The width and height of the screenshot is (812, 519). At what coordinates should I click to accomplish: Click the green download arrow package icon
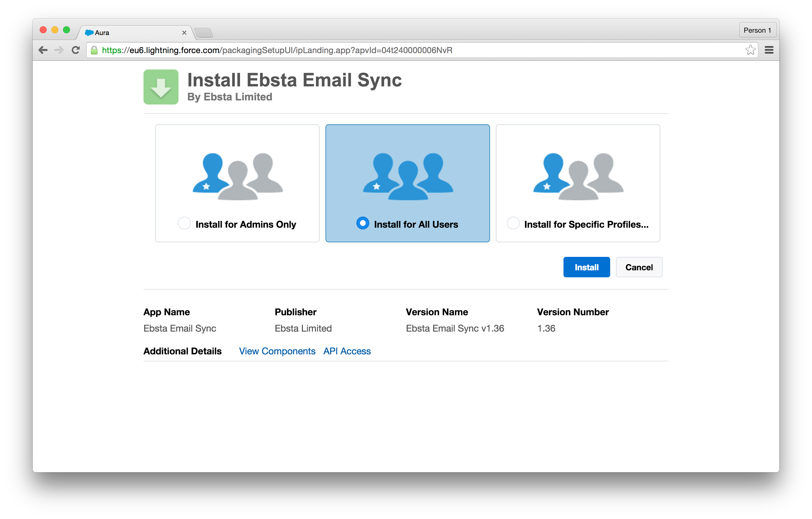161,87
